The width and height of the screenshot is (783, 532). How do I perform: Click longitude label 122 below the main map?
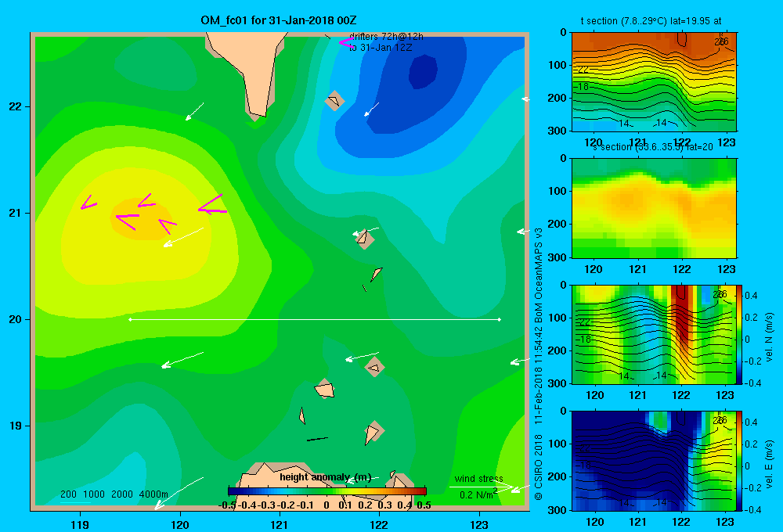[x=379, y=524]
